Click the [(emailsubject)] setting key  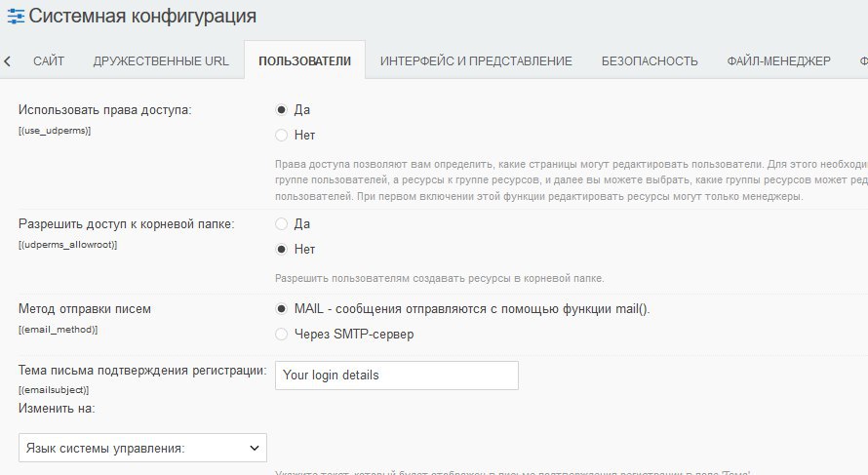54,390
